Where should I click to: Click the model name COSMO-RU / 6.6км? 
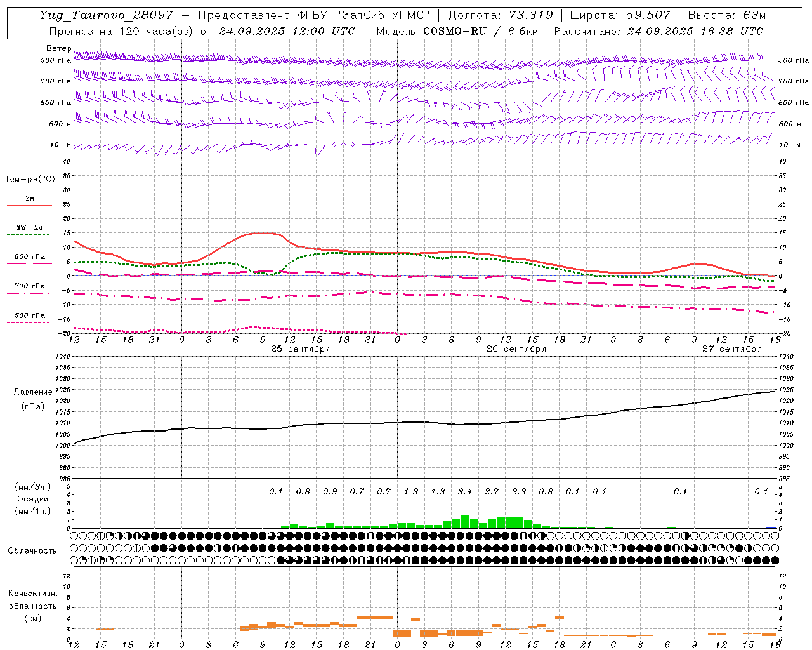480,31
